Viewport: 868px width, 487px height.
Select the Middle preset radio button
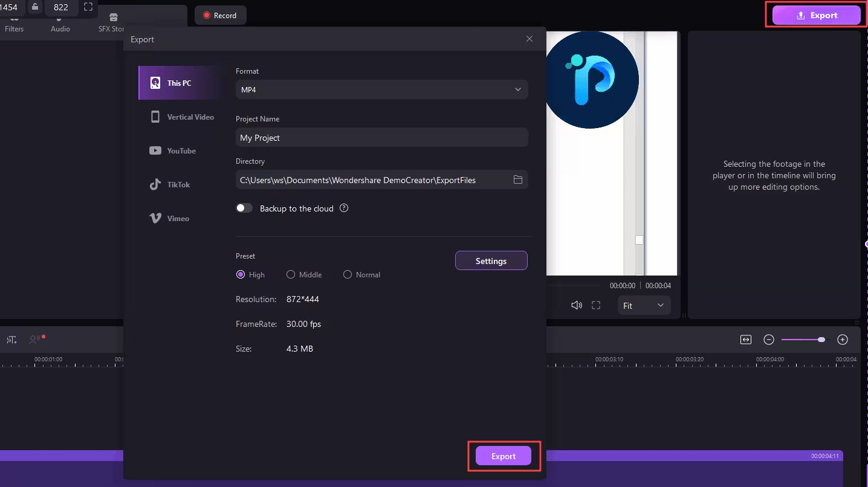pyautogui.click(x=290, y=274)
